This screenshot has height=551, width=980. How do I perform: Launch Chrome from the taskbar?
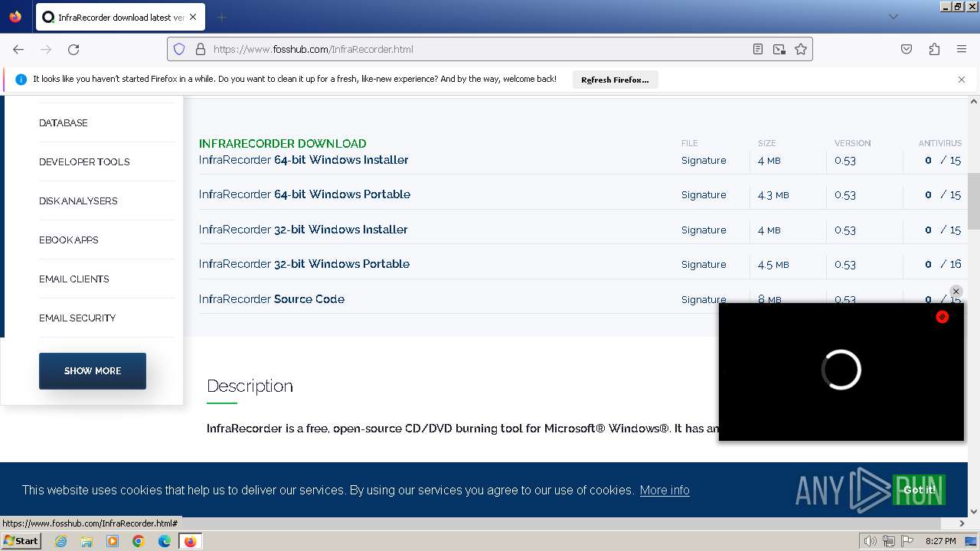(x=139, y=541)
